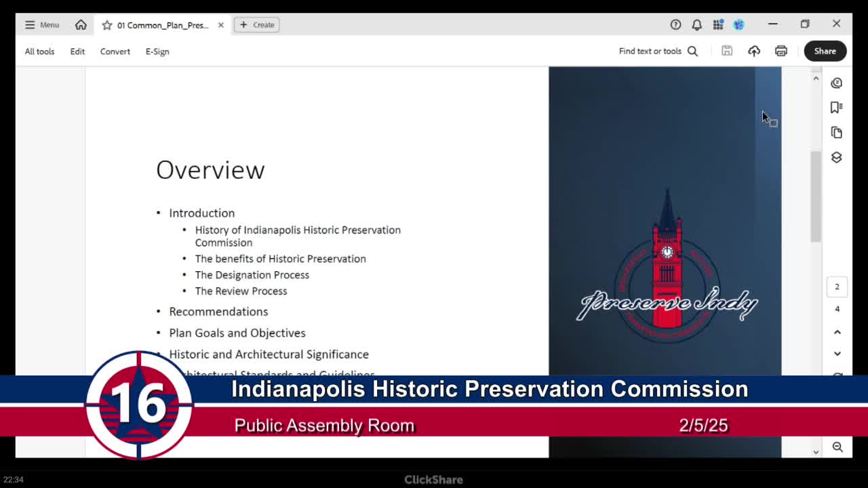The width and height of the screenshot is (868, 488).
Task: Select the 01 Common_Plan_Pres tab
Action: [163, 25]
